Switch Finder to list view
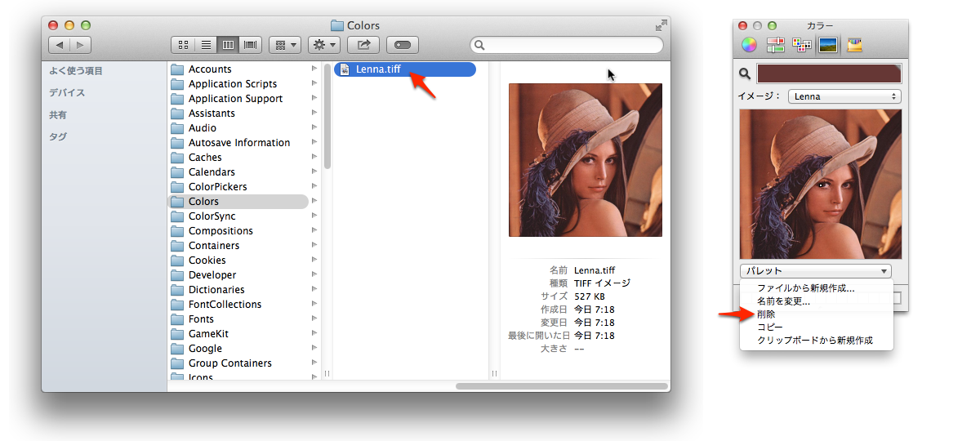Viewport: 980px width, 441px height. (x=206, y=45)
